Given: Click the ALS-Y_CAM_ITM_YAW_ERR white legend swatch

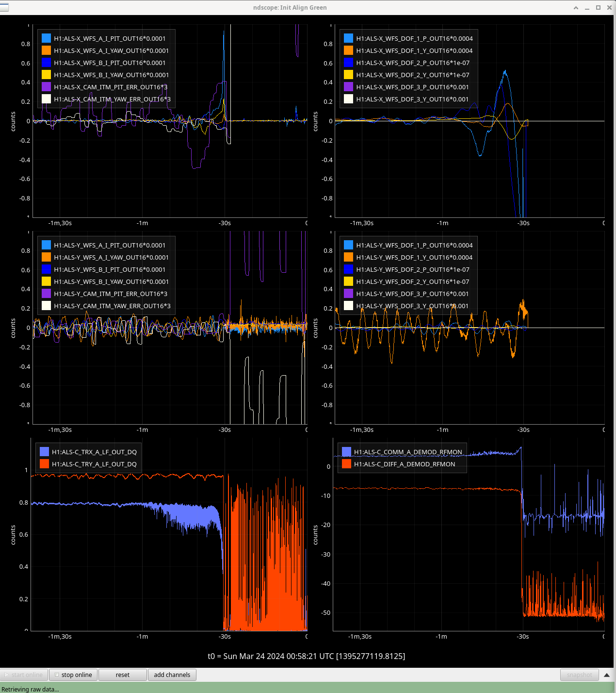Looking at the screenshot, I should coord(47,306).
